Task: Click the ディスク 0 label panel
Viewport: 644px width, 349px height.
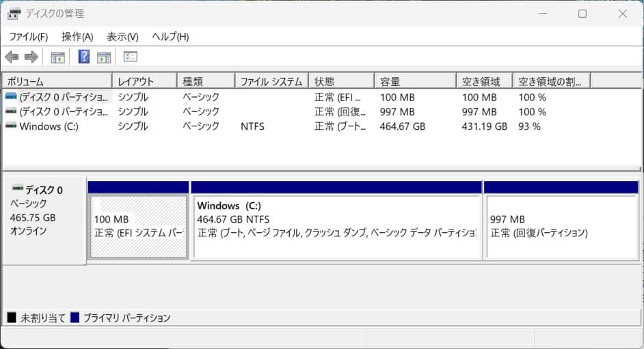Action: [x=44, y=221]
